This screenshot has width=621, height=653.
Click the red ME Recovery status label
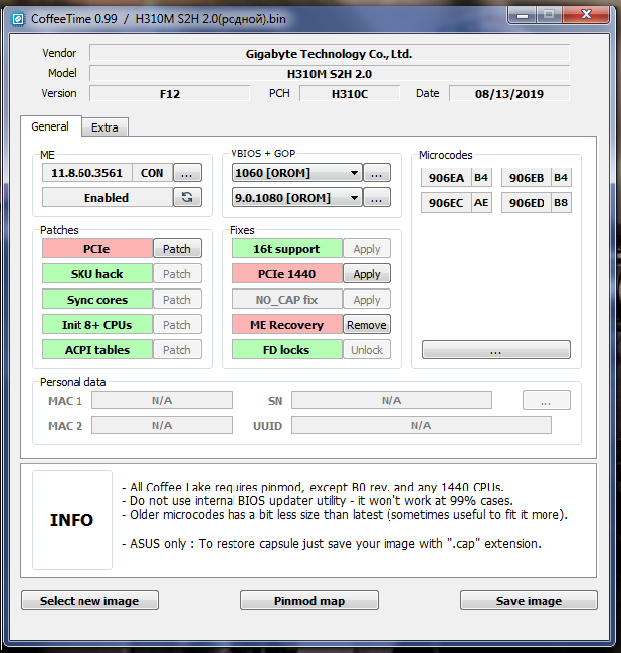point(287,324)
